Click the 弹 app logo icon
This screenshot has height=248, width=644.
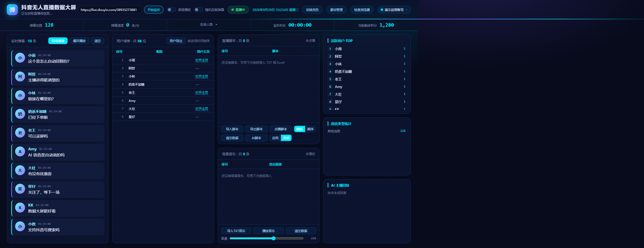click(x=12, y=10)
